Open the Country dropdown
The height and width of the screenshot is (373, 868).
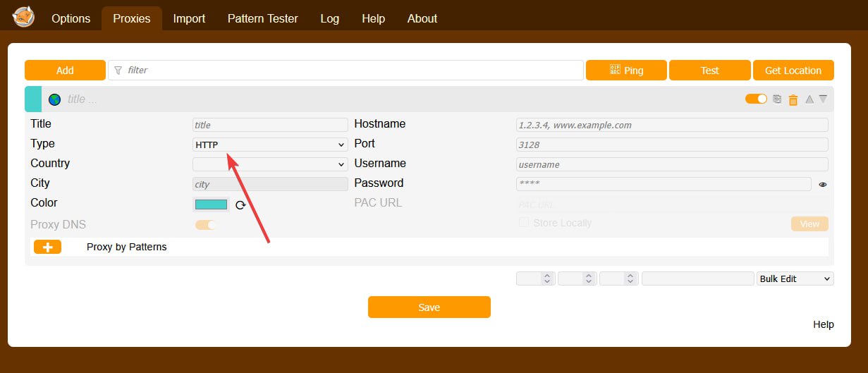click(x=270, y=164)
